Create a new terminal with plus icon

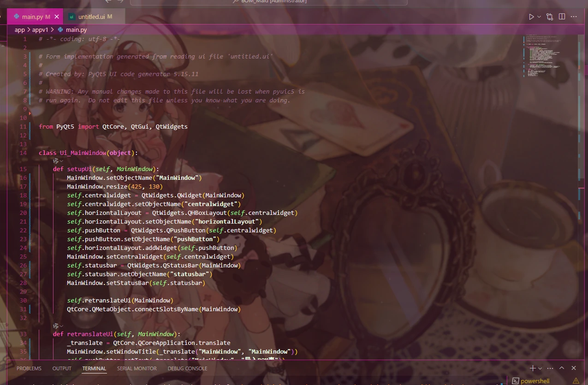pos(533,368)
